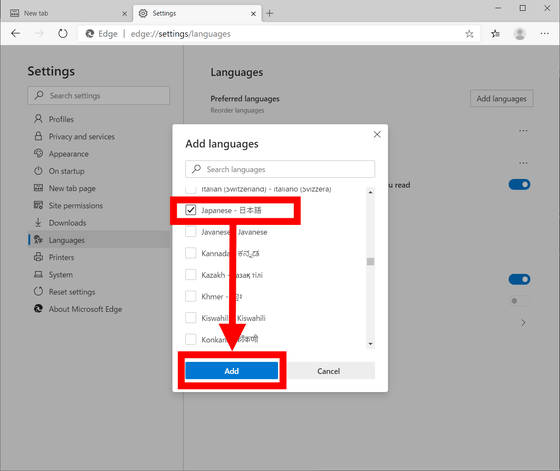The width and height of the screenshot is (560, 471).
Task: Go back using the browser back arrow
Action: click(15, 34)
